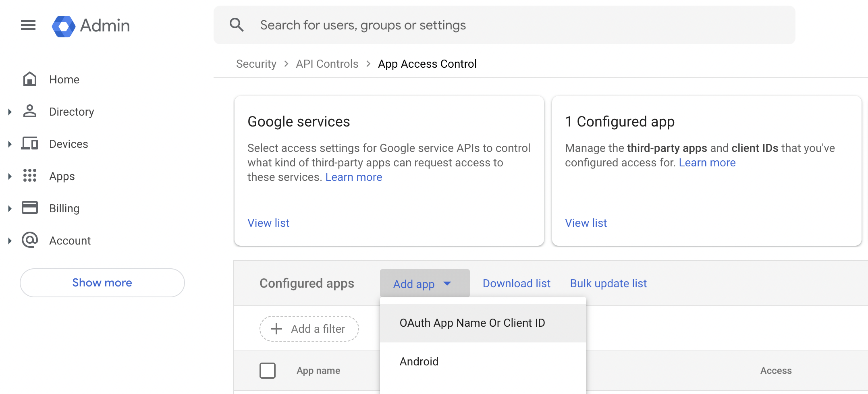This screenshot has width=868, height=394.
Task: Click the search magnifier icon
Action: 237,25
